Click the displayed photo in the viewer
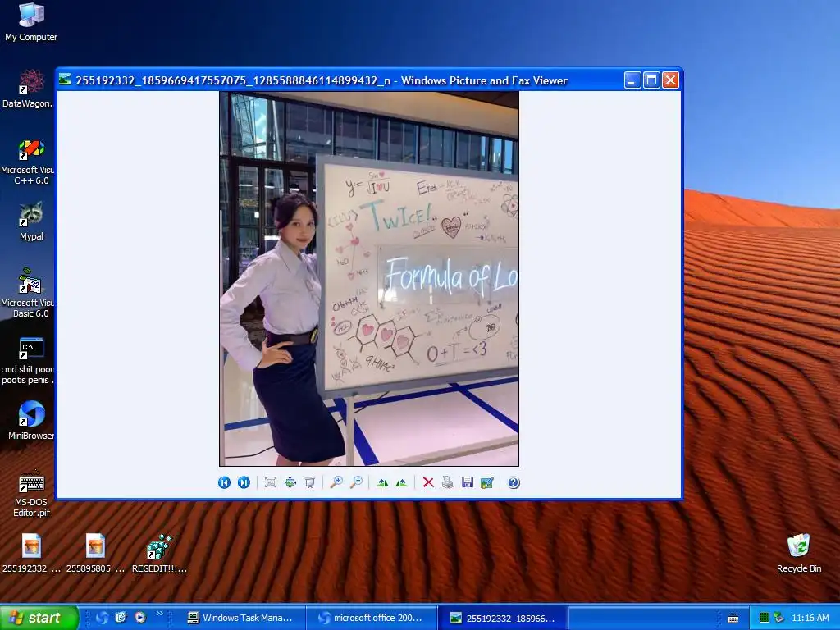This screenshot has height=630, width=840. coord(369,279)
